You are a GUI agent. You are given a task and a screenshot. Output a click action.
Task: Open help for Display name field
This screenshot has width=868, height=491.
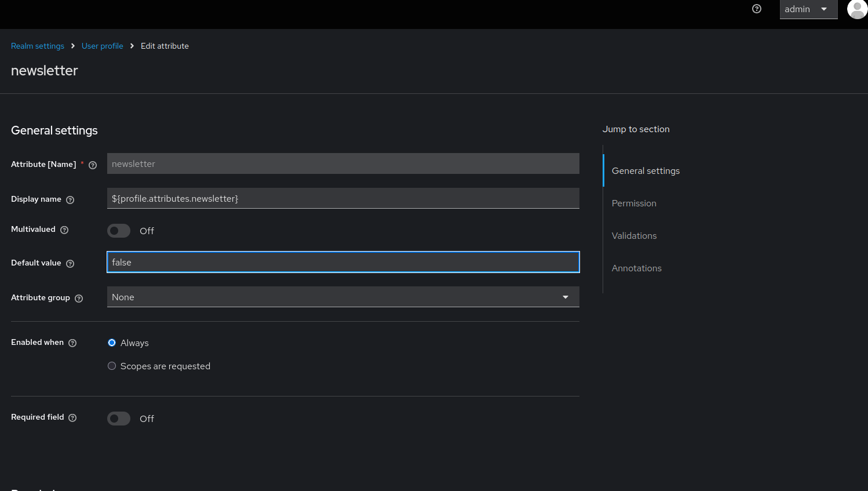tap(70, 199)
